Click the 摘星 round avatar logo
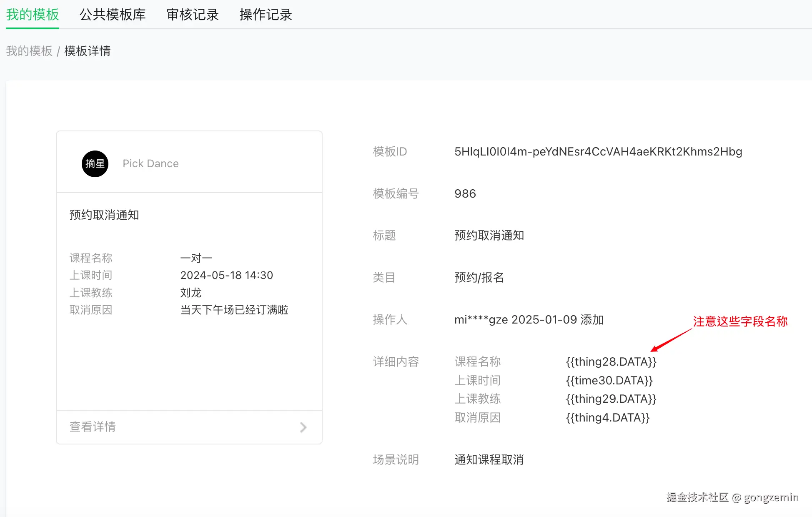The height and width of the screenshot is (517, 812). [95, 163]
